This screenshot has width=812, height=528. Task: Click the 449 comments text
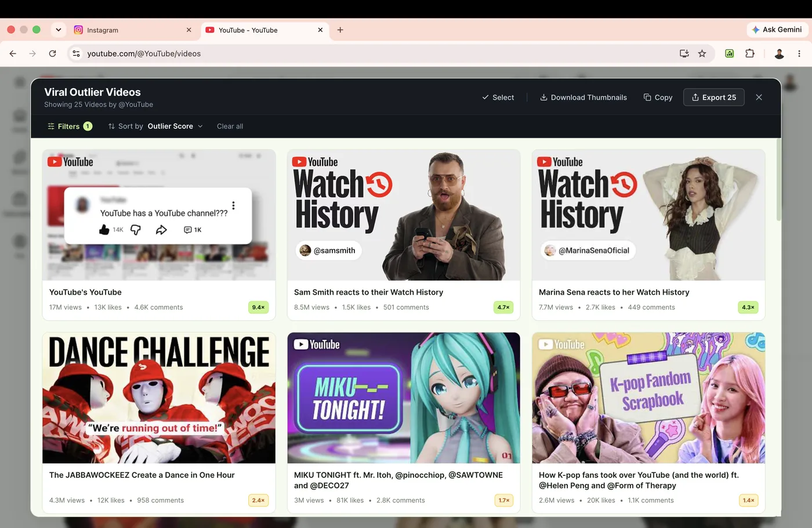[x=651, y=308]
